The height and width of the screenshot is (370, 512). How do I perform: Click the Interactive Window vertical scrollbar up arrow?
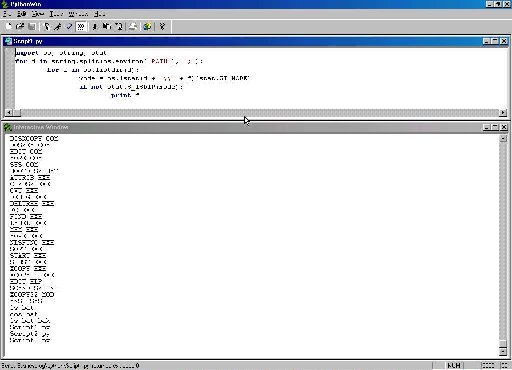[503, 138]
